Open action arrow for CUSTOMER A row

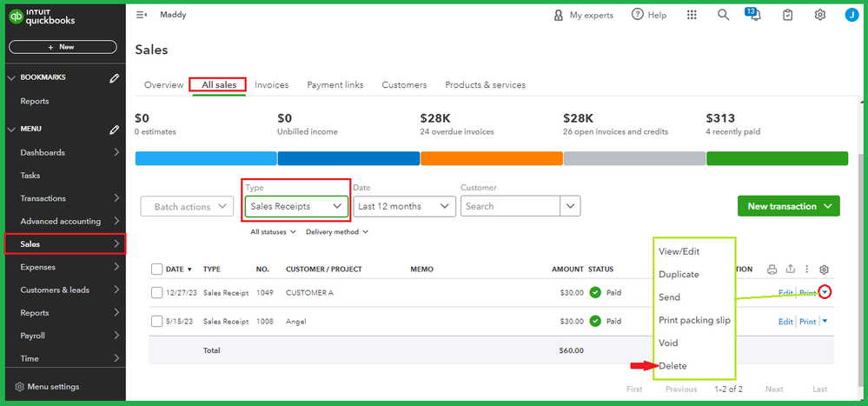[825, 292]
